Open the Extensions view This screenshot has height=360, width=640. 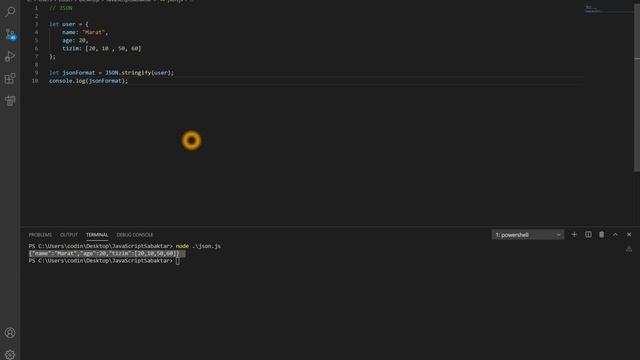click(10, 78)
